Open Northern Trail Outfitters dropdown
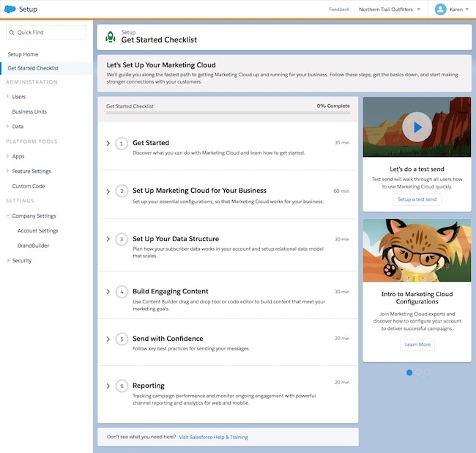Viewport: 476px width, 453px height. point(390,10)
